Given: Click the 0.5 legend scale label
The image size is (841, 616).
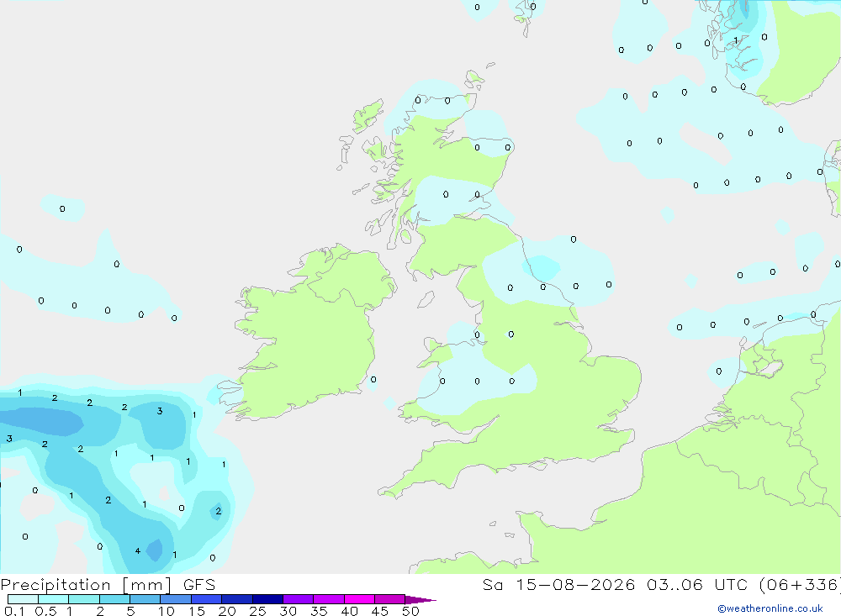Looking at the screenshot, I should coord(45,611).
